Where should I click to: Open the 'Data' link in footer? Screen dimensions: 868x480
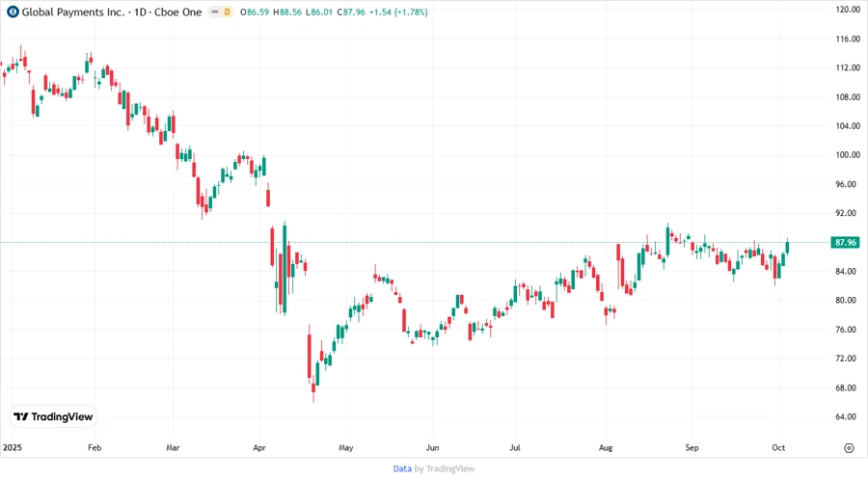(402, 468)
